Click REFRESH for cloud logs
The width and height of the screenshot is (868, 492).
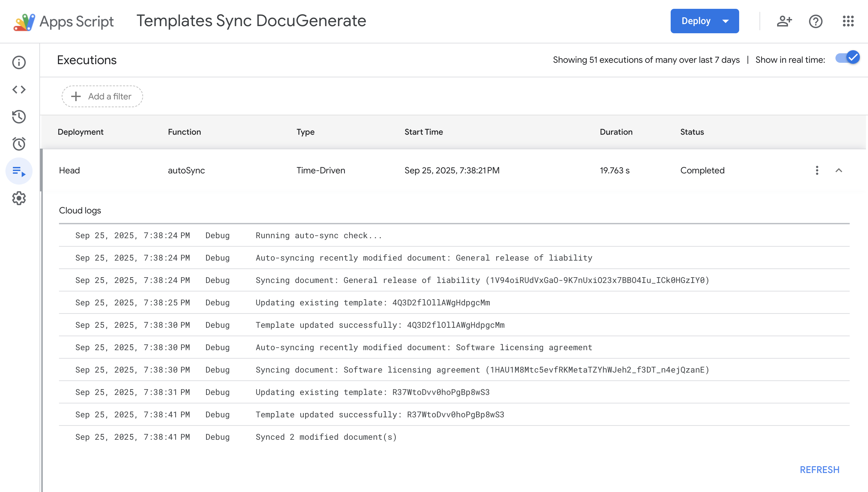click(820, 470)
